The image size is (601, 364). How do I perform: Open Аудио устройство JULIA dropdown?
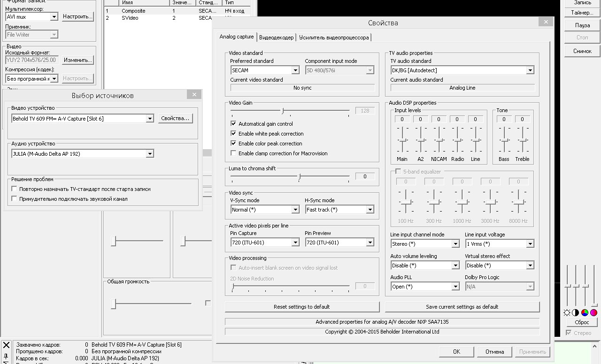(150, 154)
